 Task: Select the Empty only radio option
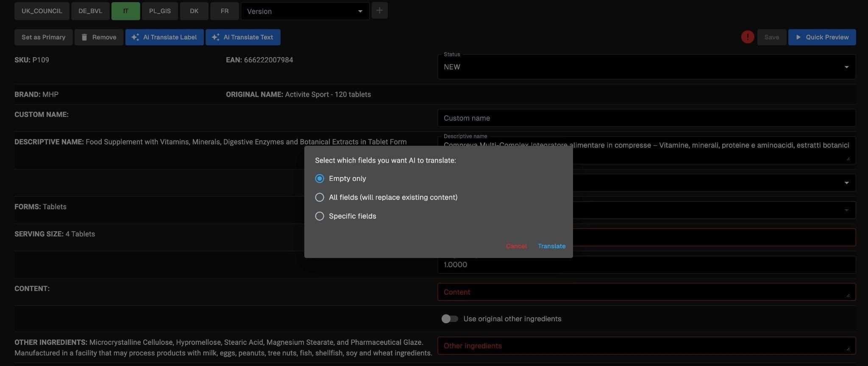click(x=320, y=179)
